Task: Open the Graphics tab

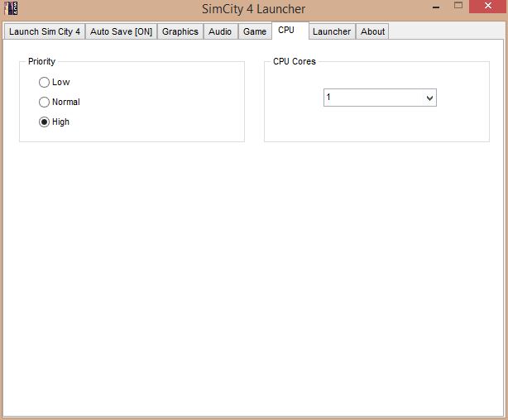Action: (x=180, y=31)
